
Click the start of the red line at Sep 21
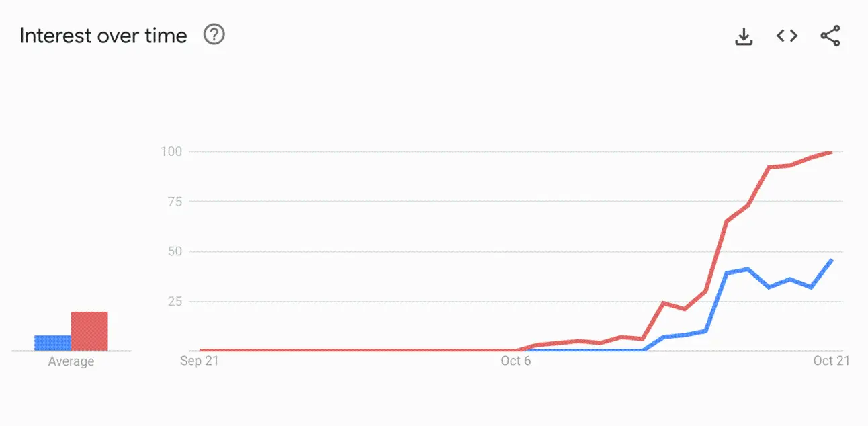(x=201, y=350)
